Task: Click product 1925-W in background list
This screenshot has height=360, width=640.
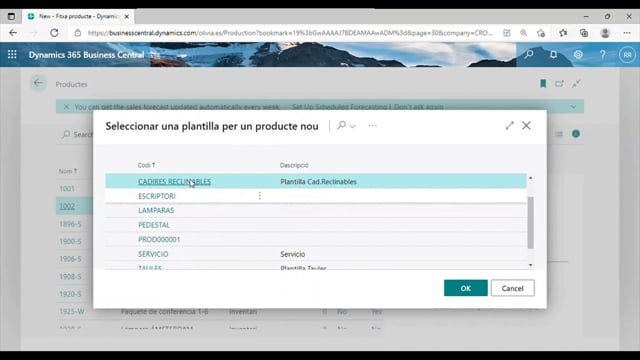Action: (71, 311)
